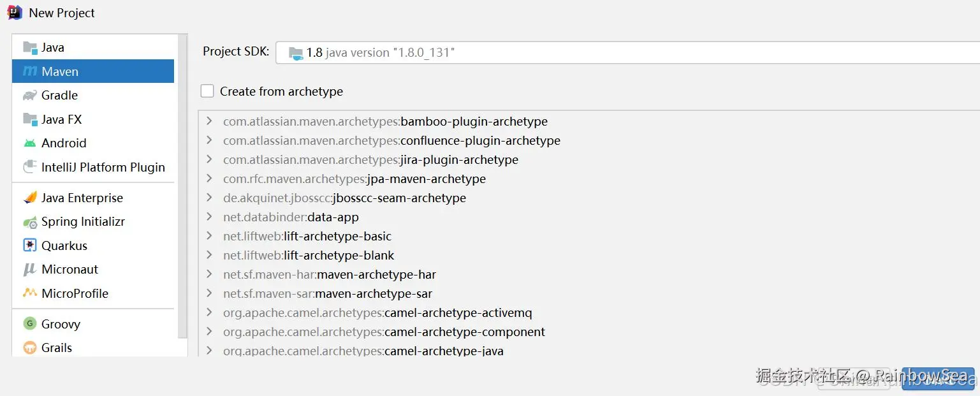Select Quarkus label
Viewport: 980px width, 396px height.
pyautogui.click(x=64, y=246)
